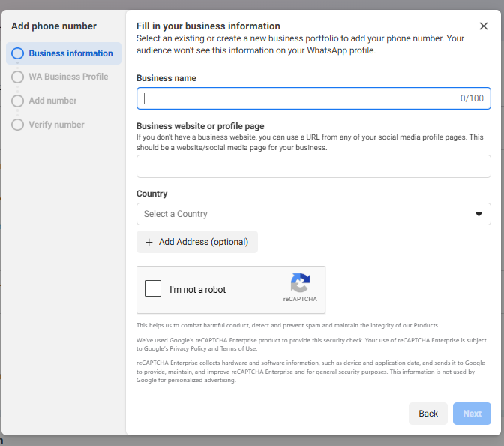Click the Add phone number title
The width and height of the screenshot is (504, 446).
(x=54, y=26)
